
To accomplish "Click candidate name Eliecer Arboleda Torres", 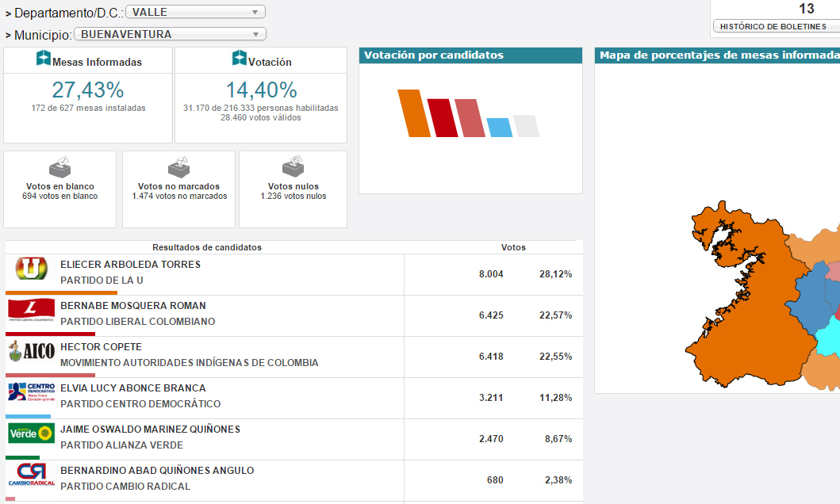I will [130, 265].
